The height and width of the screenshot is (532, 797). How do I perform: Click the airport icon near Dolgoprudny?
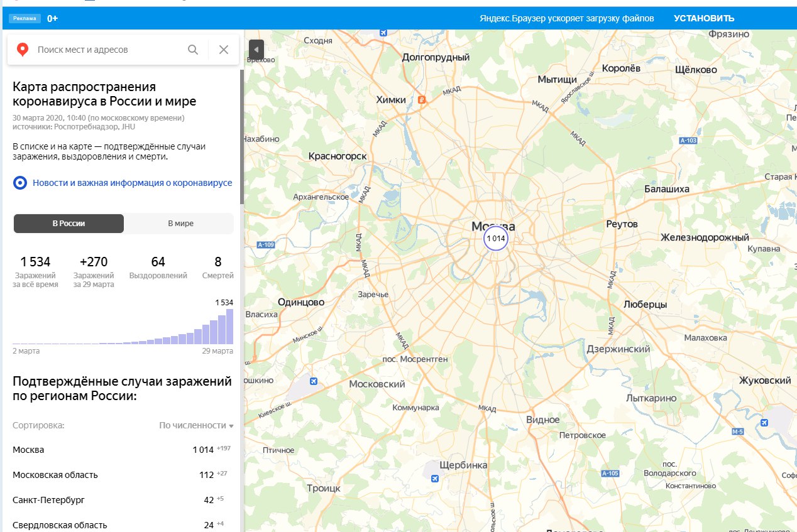coord(383,32)
